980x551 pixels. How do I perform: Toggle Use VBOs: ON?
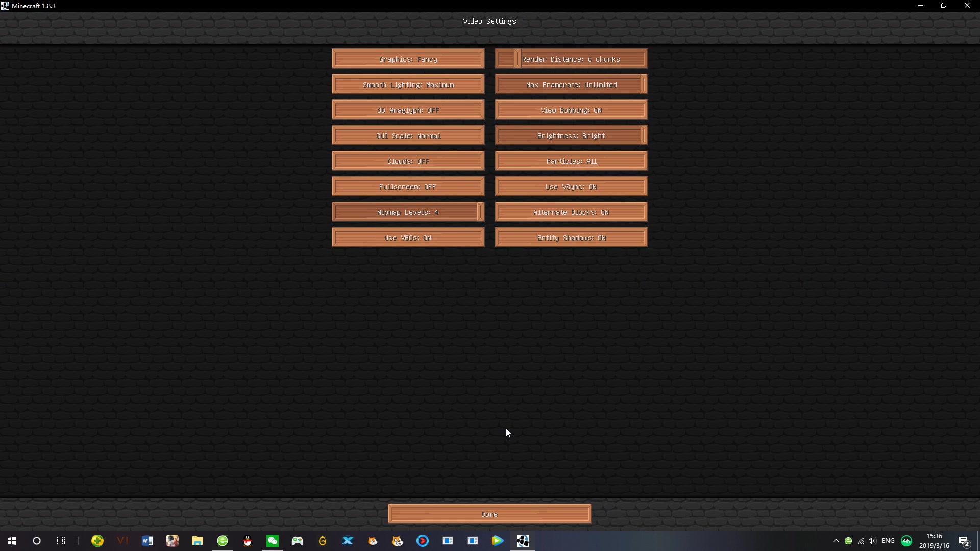point(408,237)
